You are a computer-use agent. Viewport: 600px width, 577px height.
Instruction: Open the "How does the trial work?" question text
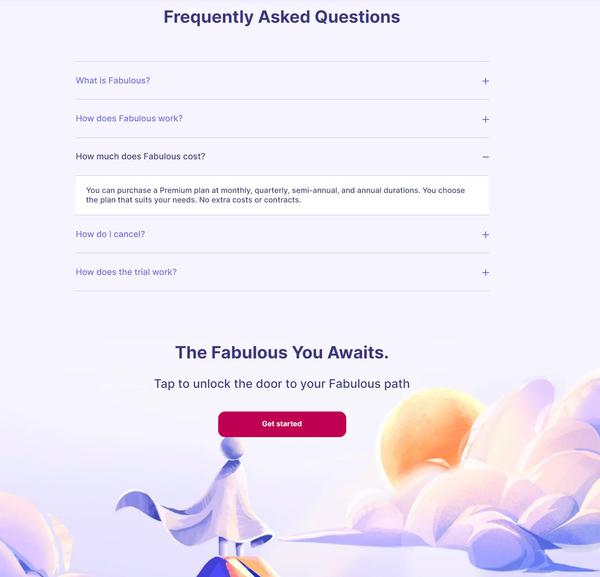tap(126, 272)
